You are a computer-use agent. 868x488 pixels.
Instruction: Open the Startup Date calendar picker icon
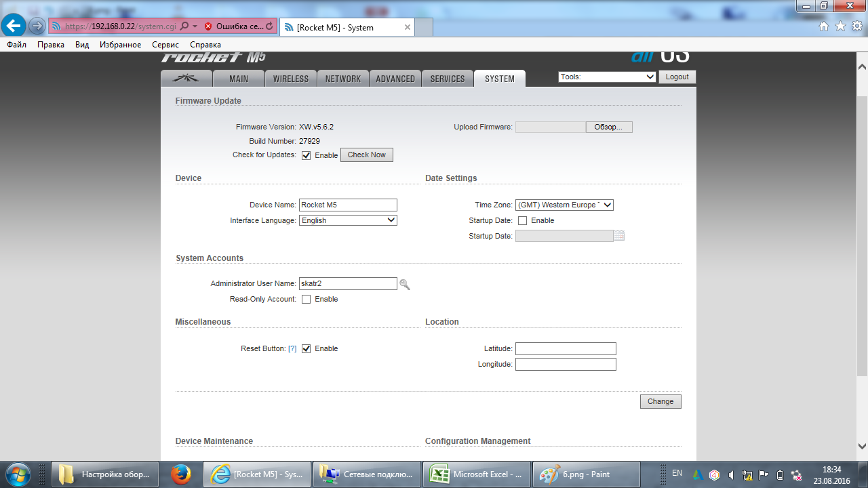point(619,236)
